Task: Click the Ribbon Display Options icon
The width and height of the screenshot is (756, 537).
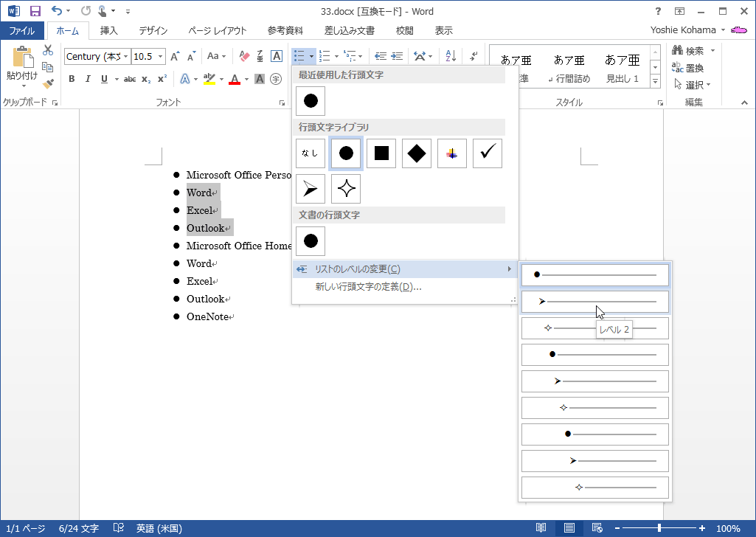Action: pyautogui.click(x=679, y=11)
